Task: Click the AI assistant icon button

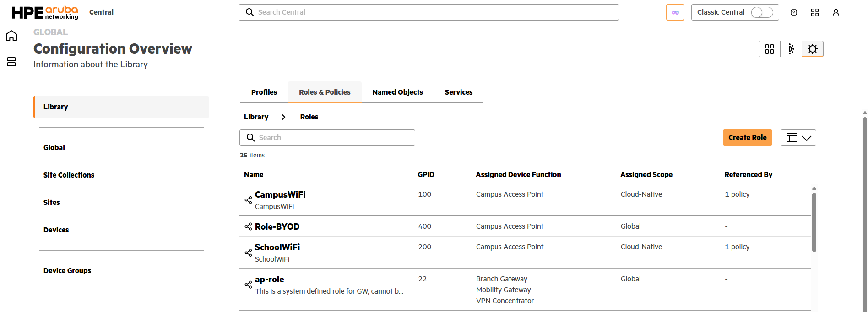Action: tap(675, 12)
